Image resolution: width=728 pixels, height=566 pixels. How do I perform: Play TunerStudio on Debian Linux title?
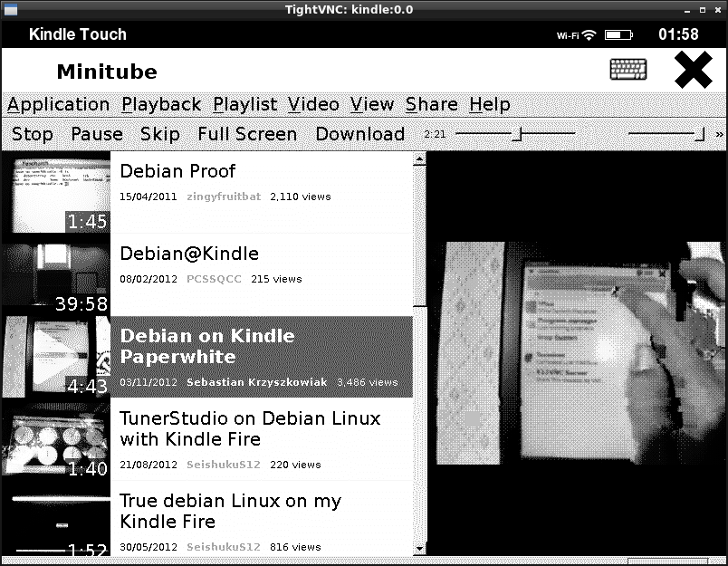[x=250, y=428]
